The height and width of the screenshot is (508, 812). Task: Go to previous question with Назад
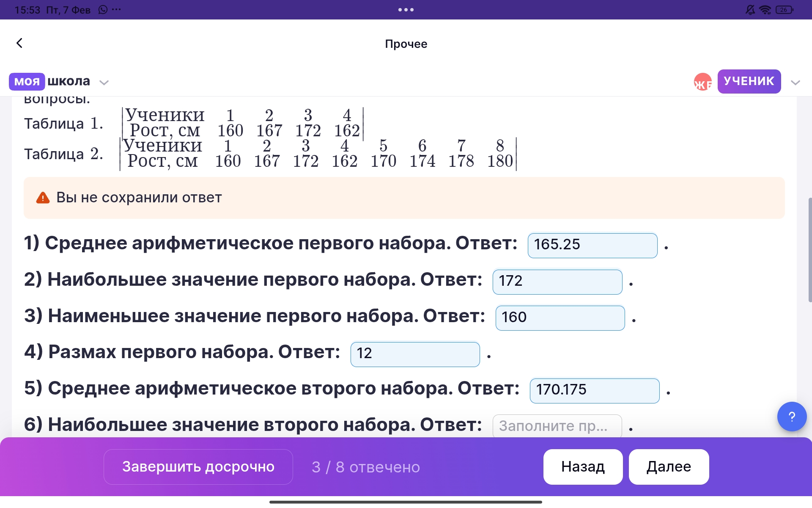point(582,467)
